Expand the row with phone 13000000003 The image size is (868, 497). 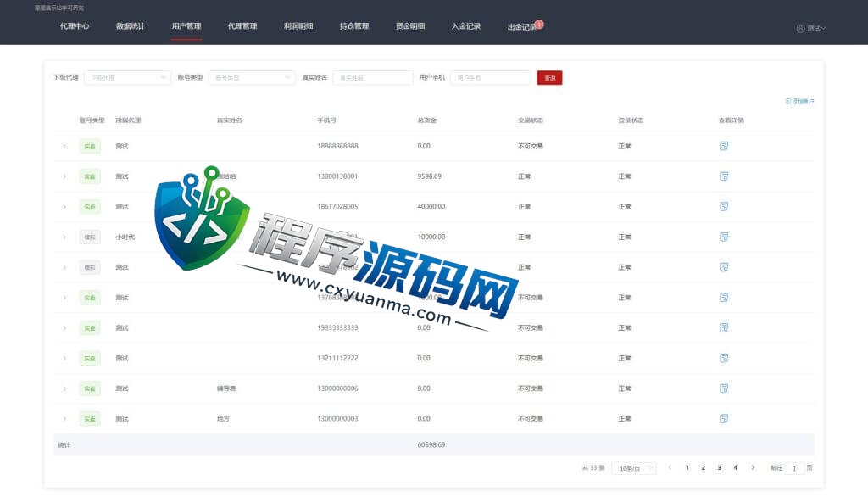coord(64,419)
